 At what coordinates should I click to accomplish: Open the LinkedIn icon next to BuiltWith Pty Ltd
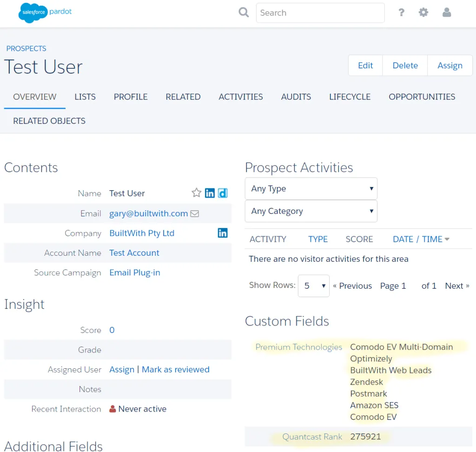(x=223, y=233)
